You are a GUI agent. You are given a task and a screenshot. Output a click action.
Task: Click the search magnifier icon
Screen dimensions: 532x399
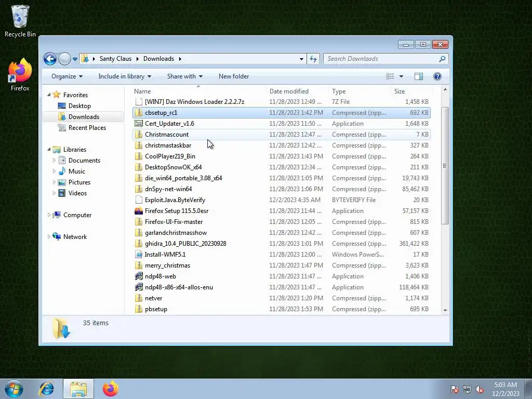point(442,59)
